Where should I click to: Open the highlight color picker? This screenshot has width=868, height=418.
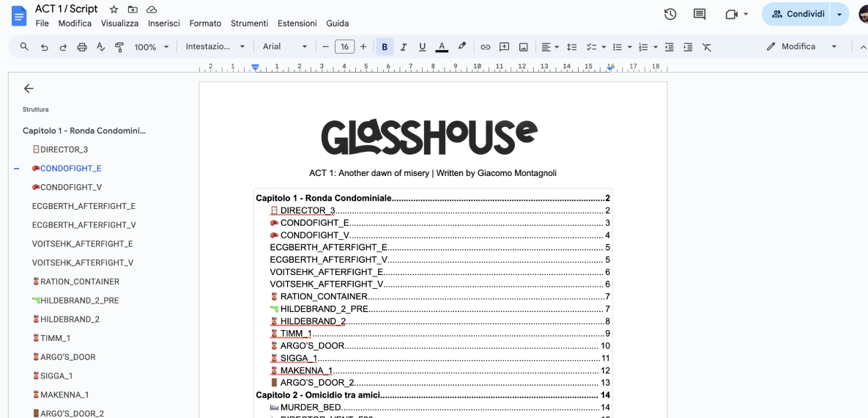pyautogui.click(x=462, y=47)
